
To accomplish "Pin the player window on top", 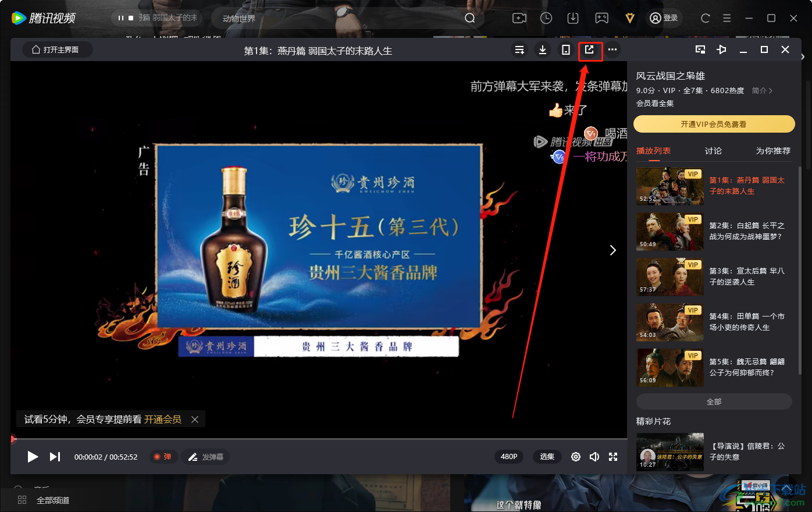I will [721, 49].
